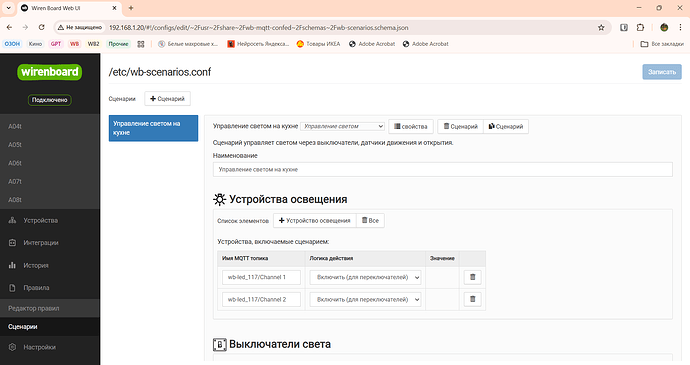Click the wb-led_117/Channel 1 topic field
Screen dimensions: 690x365
coord(261,277)
